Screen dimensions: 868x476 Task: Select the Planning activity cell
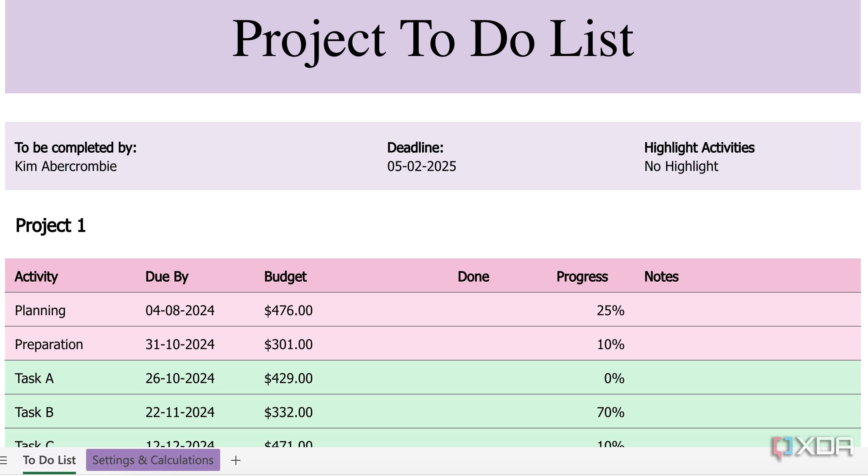40,311
